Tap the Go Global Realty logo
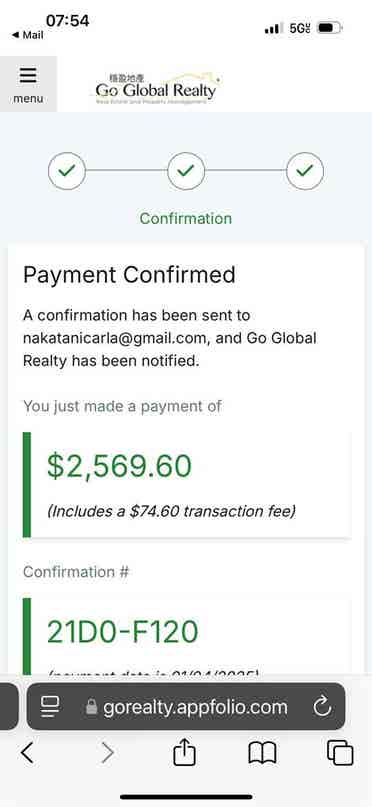The height and width of the screenshot is (807, 372). 156,89
